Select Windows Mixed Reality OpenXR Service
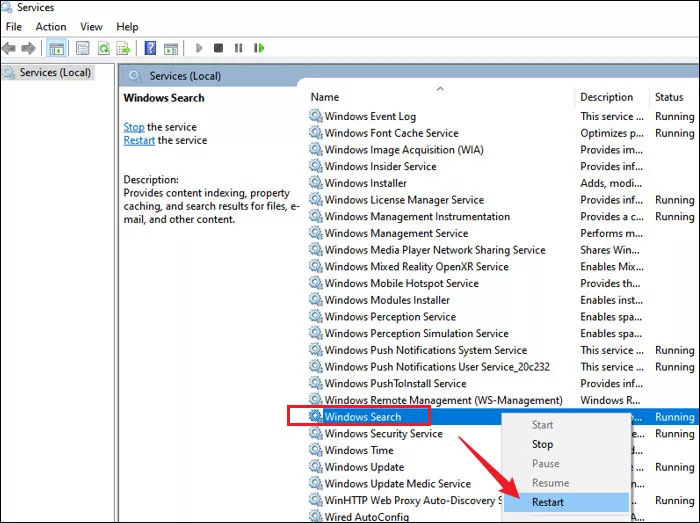This screenshot has height=523, width=700. (x=417, y=266)
